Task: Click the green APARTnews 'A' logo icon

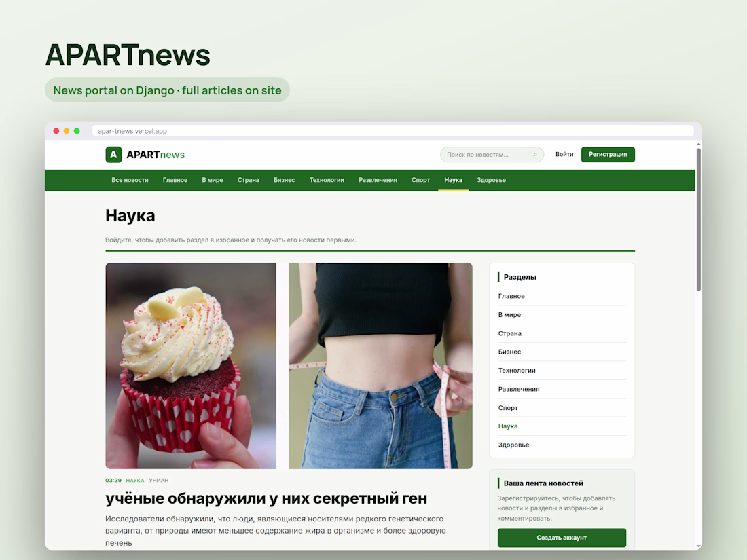Action: click(113, 154)
